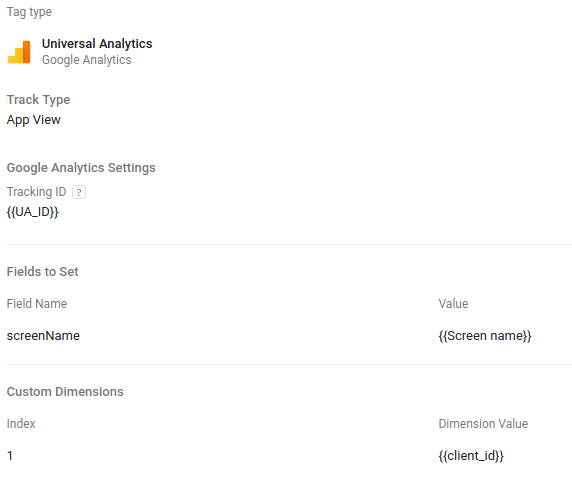The image size is (572, 478).
Task: Click the Tag type label
Action: [29, 12]
